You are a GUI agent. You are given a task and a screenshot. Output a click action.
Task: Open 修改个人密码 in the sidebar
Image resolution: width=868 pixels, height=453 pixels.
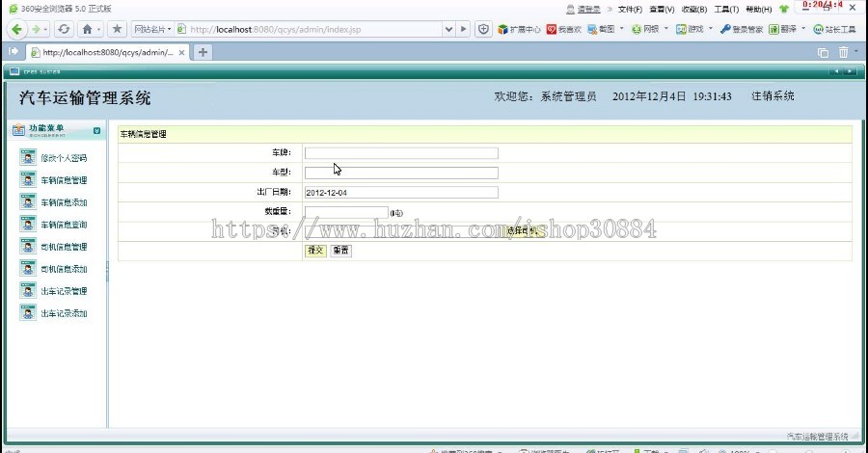(x=64, y=158)
